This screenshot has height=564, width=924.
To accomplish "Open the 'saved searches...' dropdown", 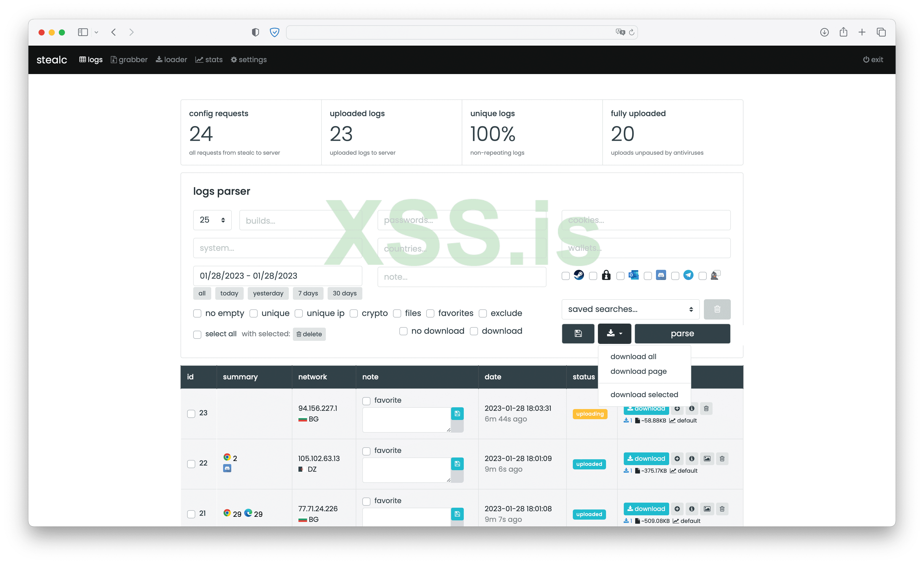I will coord(630,309).
